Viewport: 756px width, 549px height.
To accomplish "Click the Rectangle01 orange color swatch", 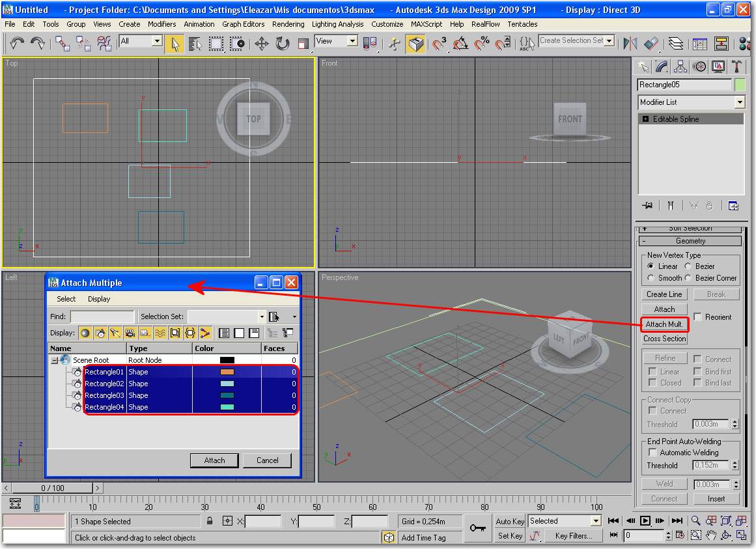I will [x=227, y=372].
